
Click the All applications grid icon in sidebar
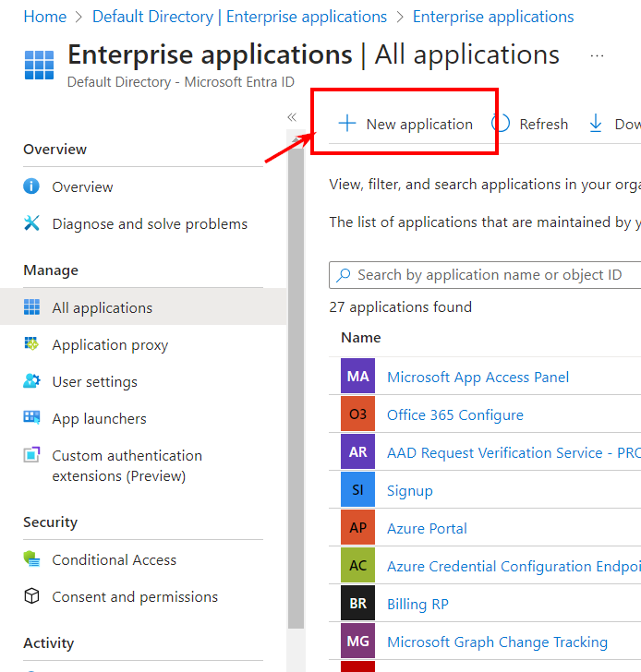click(x=31, y=307)
